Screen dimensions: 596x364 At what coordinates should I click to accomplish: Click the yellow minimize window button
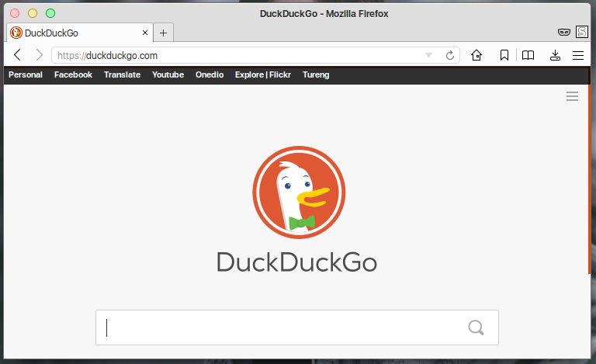click(x=33, y=13)
